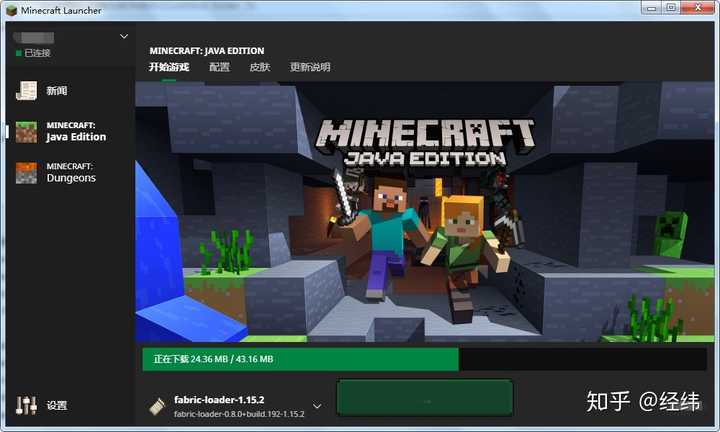720x432 pixels.
Task: Switch to the 开始游戏 tab
Action: pos(169,67)
